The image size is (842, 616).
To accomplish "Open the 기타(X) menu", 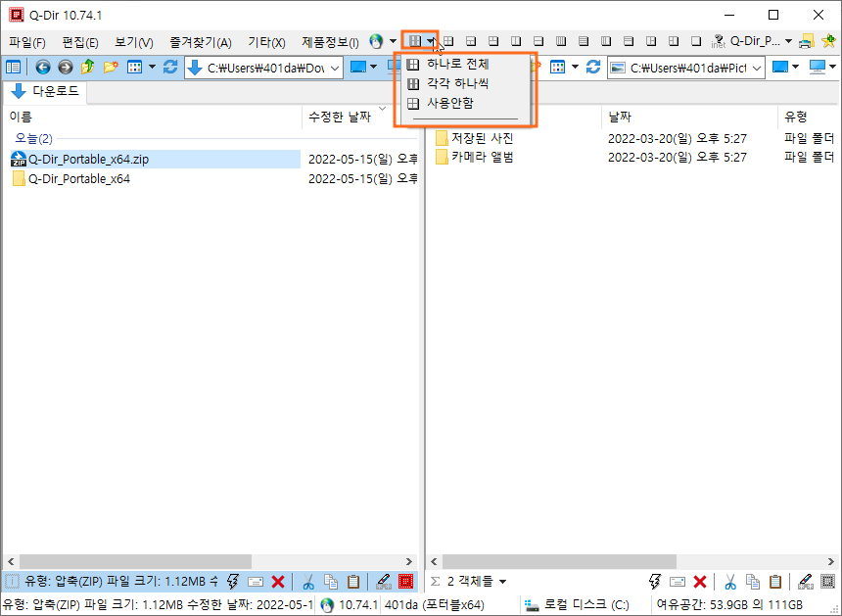I will pyautogui.click(x=266, y=42).
